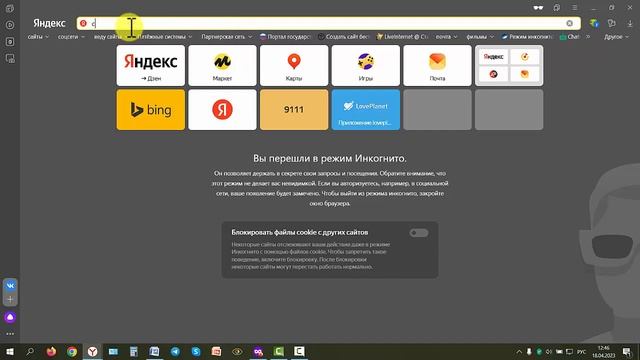Open the Windows Start menu
The image size is (640, 360).
tap(10, 351)
